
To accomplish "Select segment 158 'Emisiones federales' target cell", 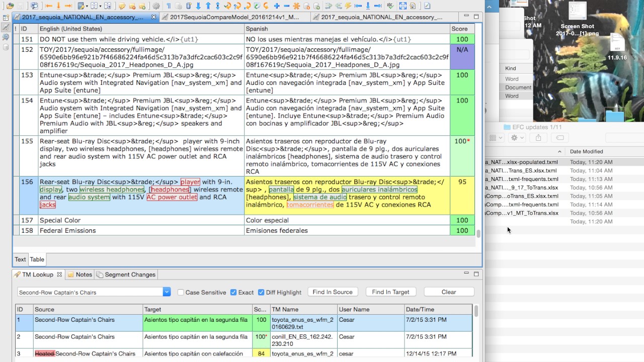I will (x=347, y=231).
